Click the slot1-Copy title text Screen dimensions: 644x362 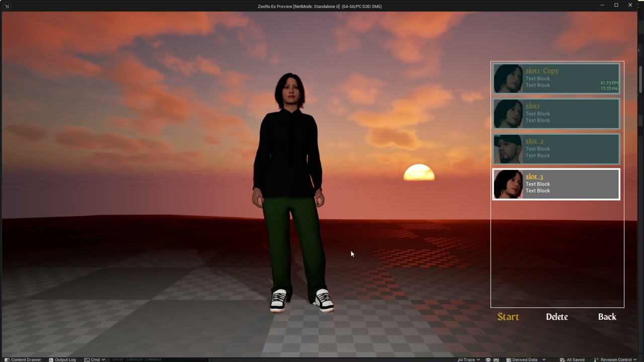[x=542, y=71]
